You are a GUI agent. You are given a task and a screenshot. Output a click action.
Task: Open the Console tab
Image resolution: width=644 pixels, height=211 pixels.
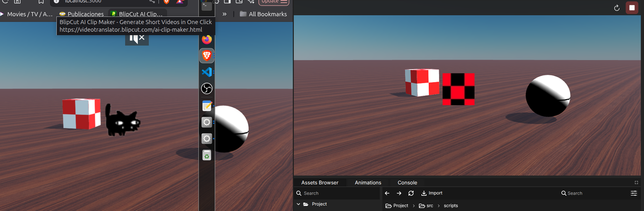pyautogui.click(x=407, y=182)
